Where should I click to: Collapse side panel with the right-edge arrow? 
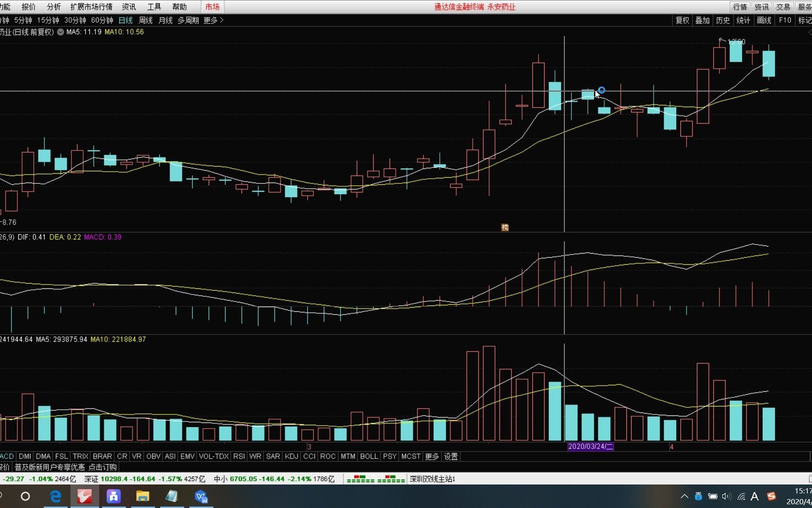click(810, 32)
